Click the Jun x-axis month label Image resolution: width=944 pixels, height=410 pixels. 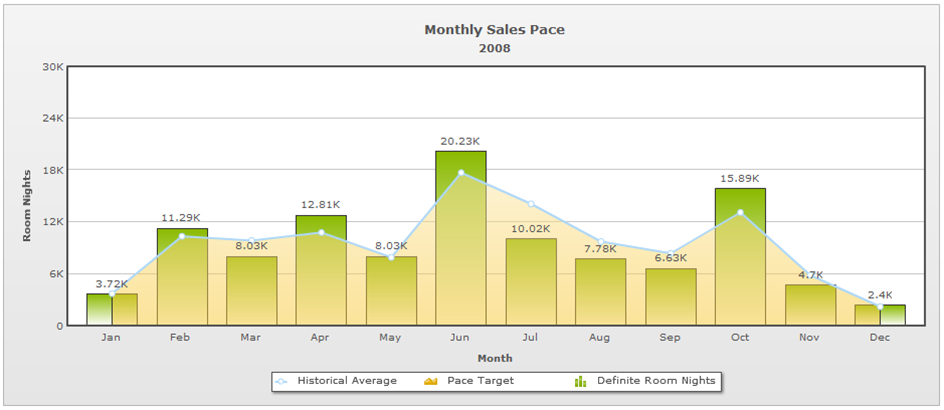coord(460,338)
